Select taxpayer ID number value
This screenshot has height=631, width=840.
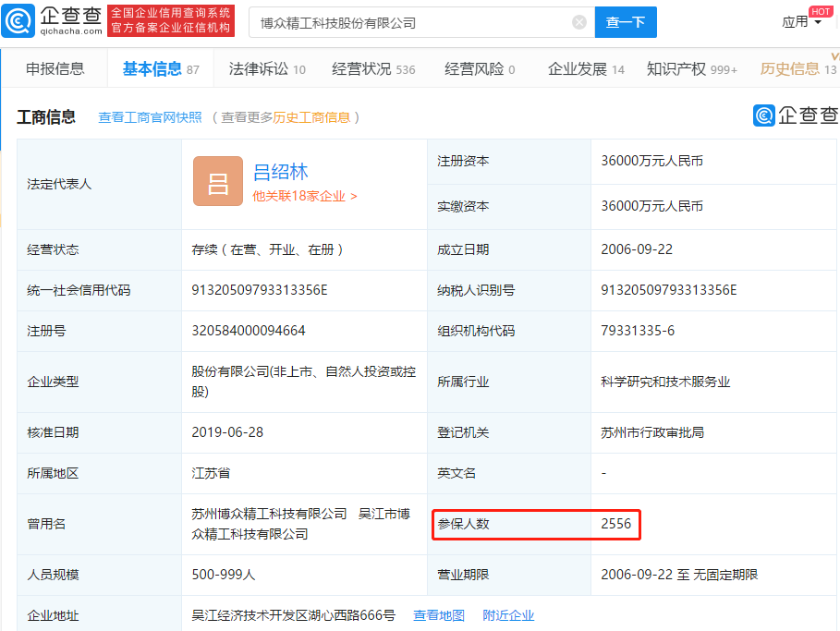point(668,290)
